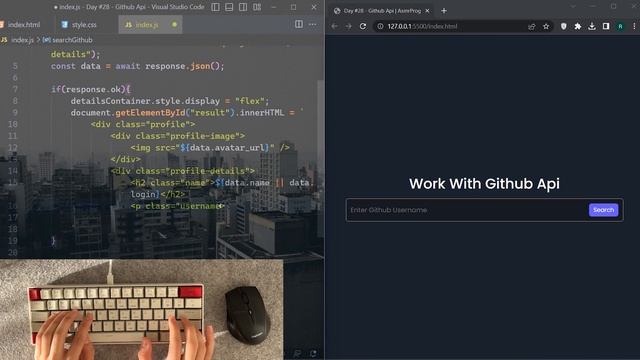The height and width of the screenshot is (360, 640).
Task: Go back in the browser
Action: tap(335, 26)
